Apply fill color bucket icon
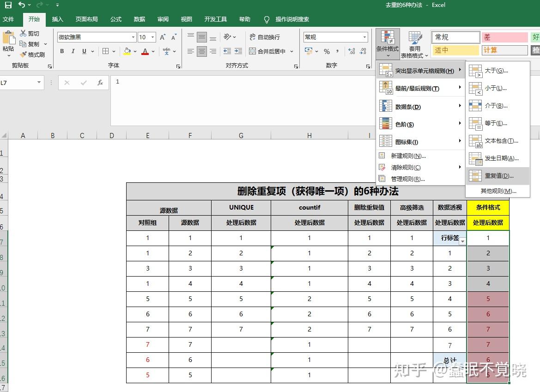 click(x=127, y=51)
